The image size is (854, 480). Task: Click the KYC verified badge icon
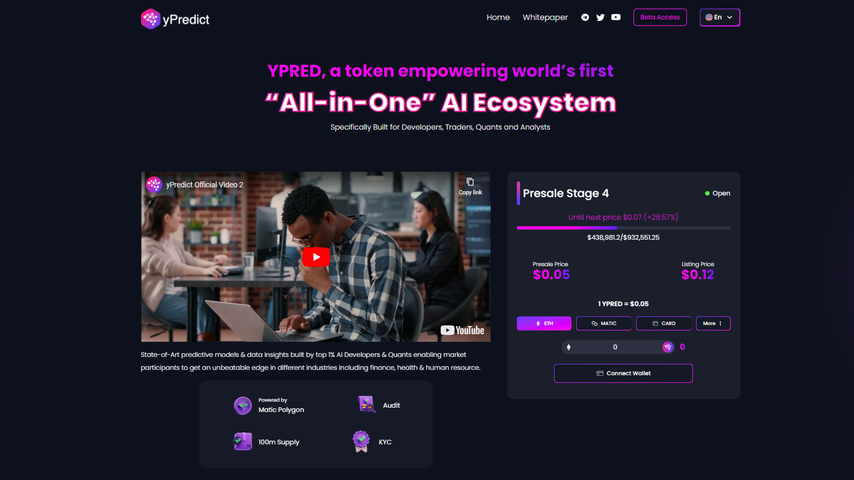[361, 441]
